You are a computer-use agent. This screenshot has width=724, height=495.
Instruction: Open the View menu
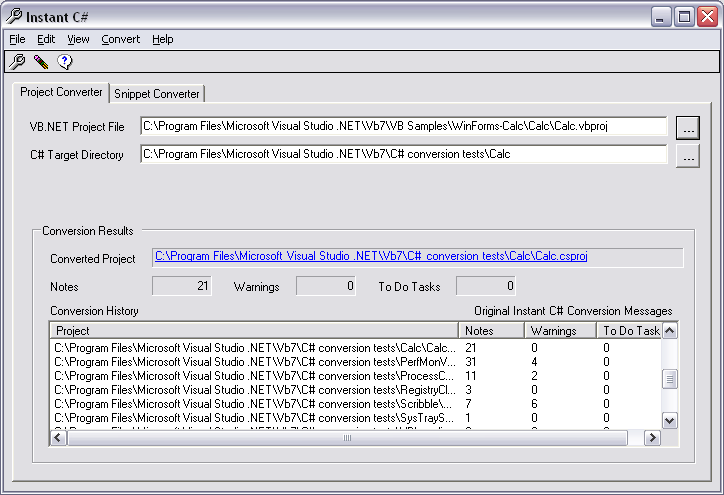(78, 39)
